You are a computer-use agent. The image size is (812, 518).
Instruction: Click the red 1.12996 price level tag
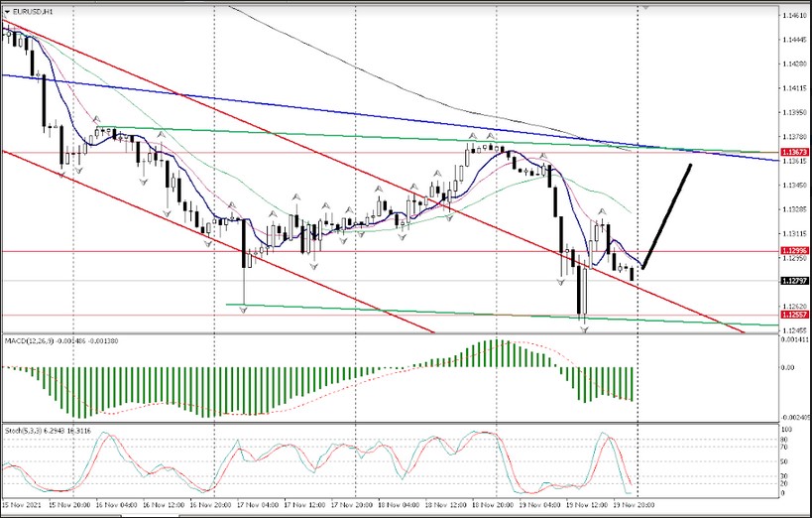pos(795,251)
